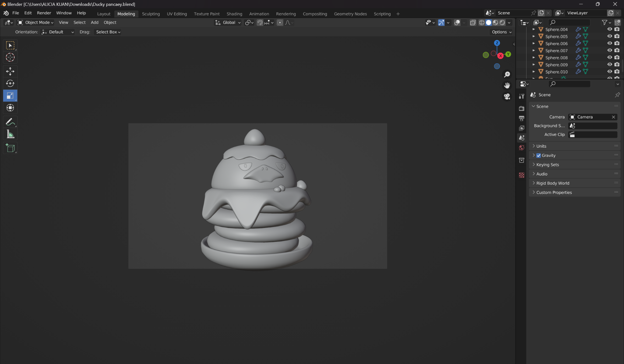Screen dimensions: 624x364
Task: Open the Orientation Default dropdown
Action: pos(58,32)
